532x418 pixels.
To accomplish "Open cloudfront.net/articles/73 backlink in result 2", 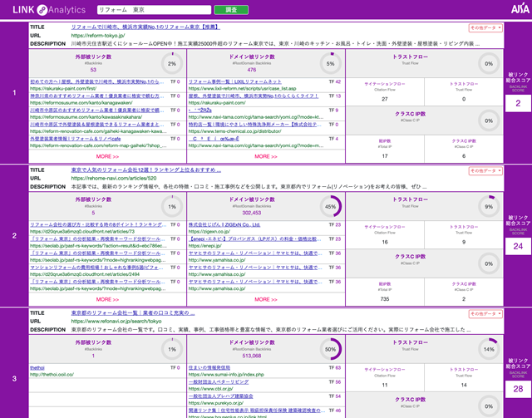I will (82, 231).
